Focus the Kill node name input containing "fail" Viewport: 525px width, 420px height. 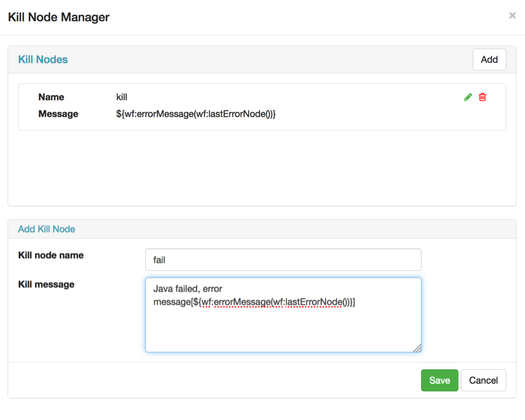tap(283, 259)
